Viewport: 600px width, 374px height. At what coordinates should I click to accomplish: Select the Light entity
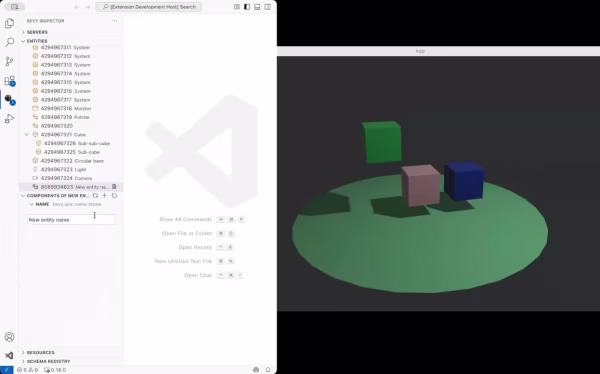point(71,170)
